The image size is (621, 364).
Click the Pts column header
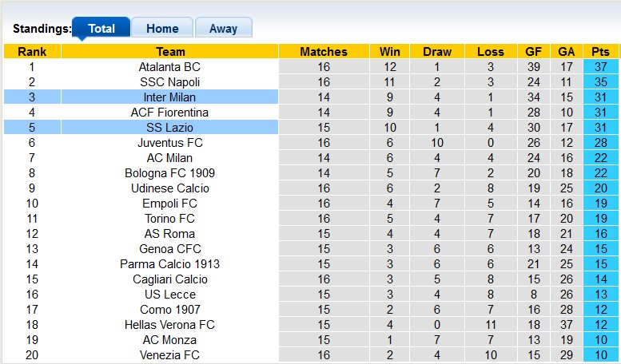600,51
